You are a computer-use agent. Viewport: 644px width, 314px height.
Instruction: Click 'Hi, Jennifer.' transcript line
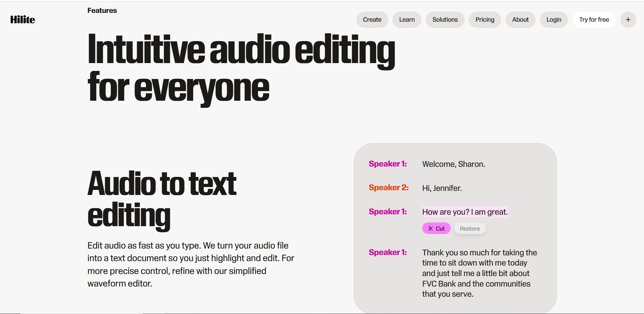click(442, 188)
